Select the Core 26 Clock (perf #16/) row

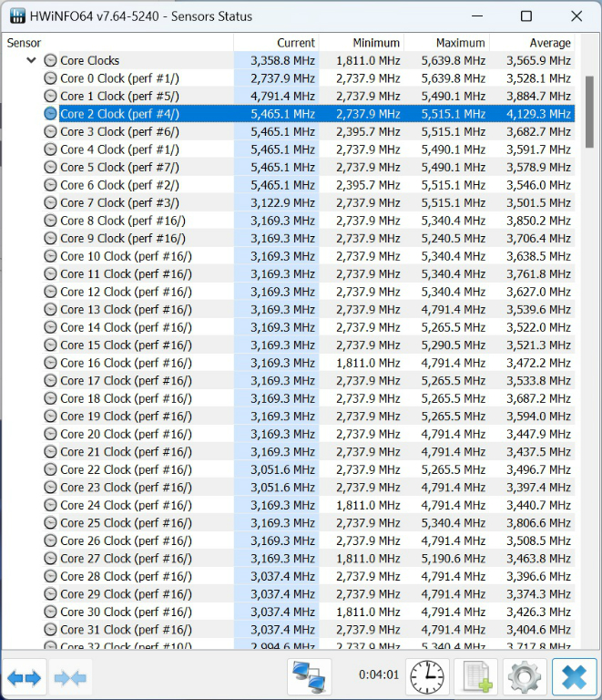pos(309,540)
